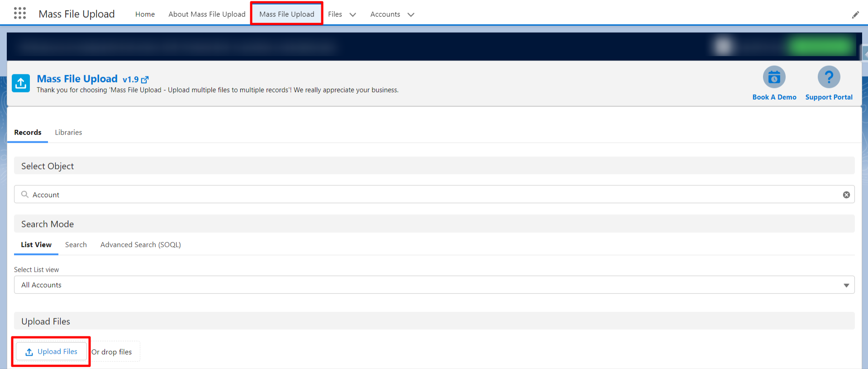The height and width of the screenshot is (369, 868).
Task: Go to the Home tab
Action: click(x=145, y=14)
